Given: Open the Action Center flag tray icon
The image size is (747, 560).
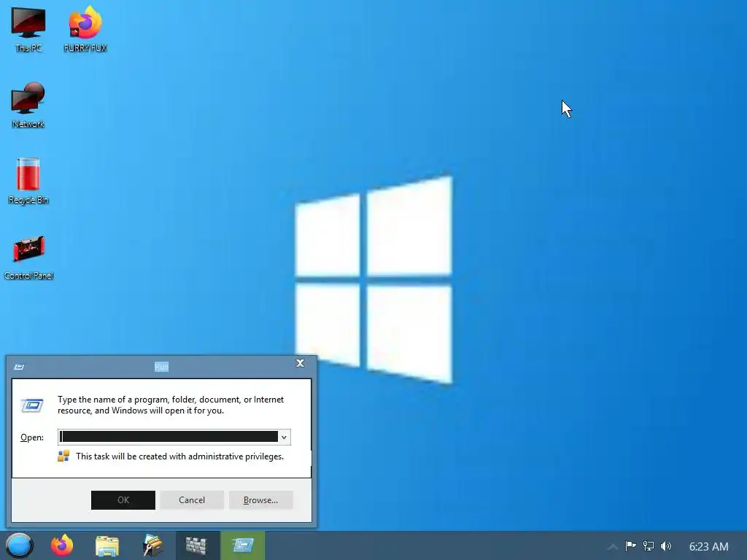Looking at the screenshot, I should coord(630,545).
